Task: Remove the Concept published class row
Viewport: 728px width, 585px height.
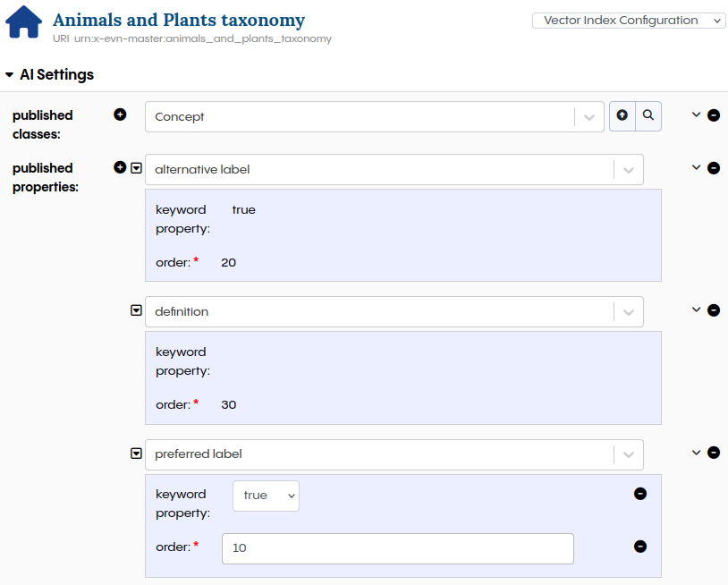Action: click(x=714, y=115)
